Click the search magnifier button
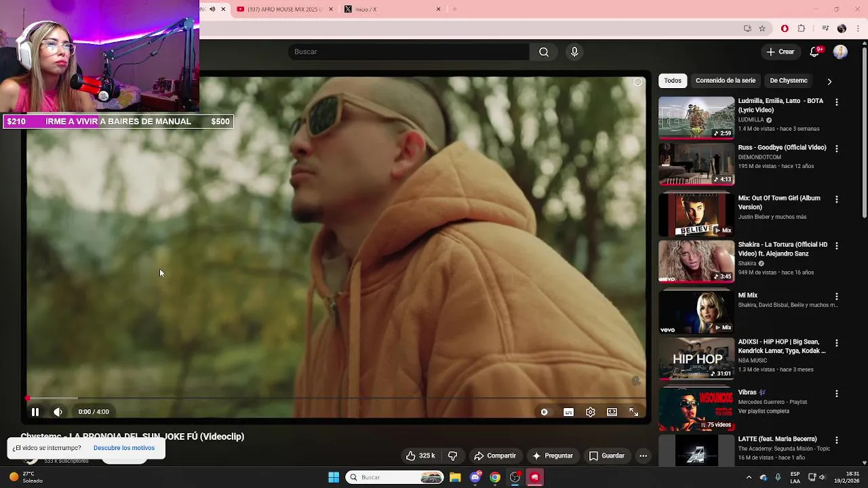The image size is (868, 488). click(x=544, y=52)
